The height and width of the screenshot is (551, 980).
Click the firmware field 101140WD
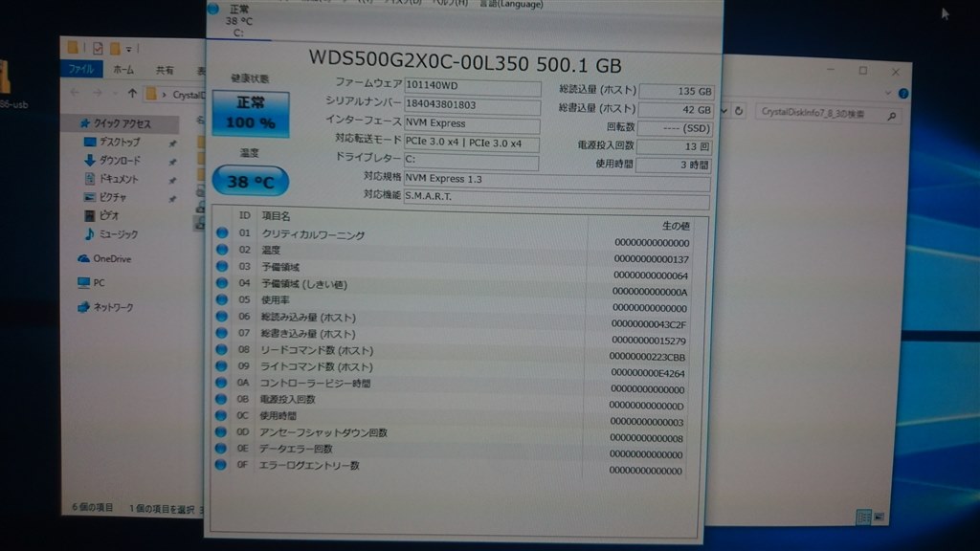473,86
